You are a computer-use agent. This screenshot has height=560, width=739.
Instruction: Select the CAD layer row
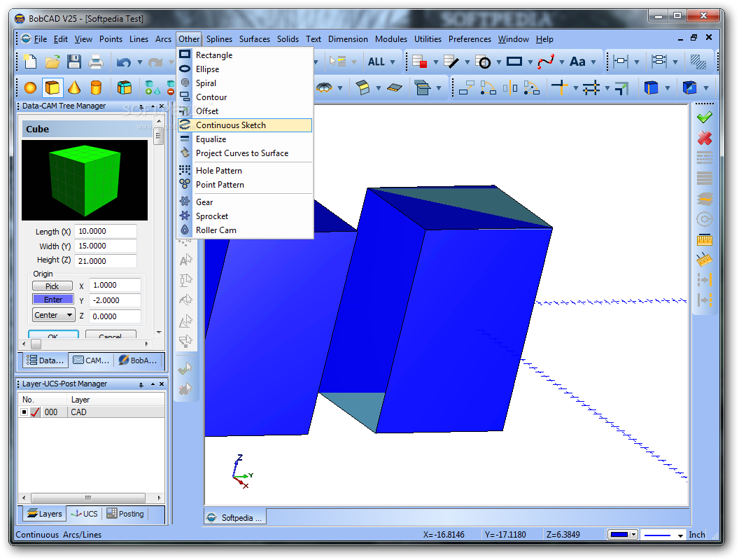point(92,412)
